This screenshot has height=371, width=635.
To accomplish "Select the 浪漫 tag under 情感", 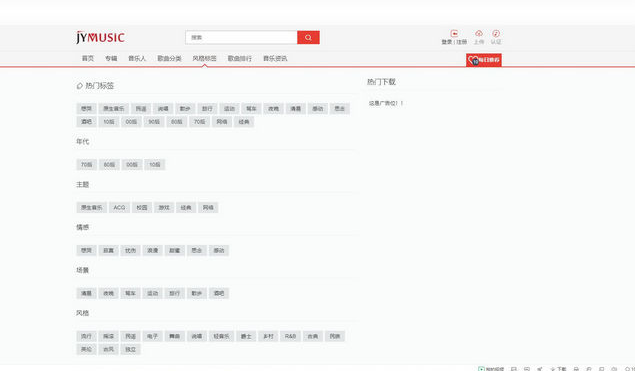I will pos(153,250).
